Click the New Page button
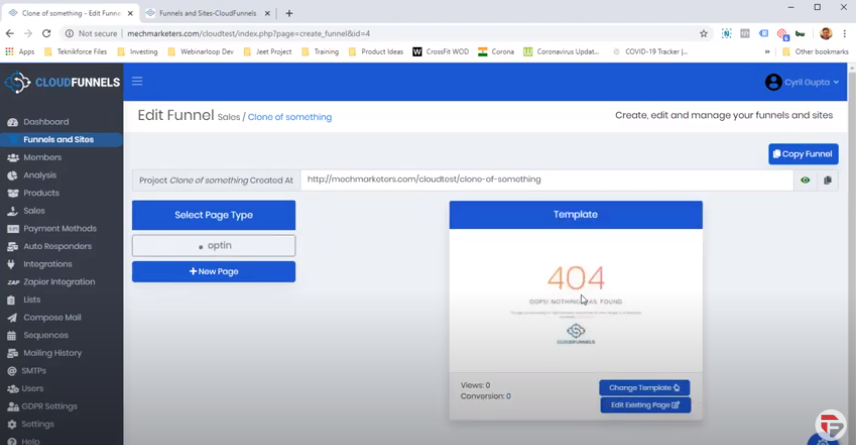This screenshot has width=856, height=445. (214, 271)
